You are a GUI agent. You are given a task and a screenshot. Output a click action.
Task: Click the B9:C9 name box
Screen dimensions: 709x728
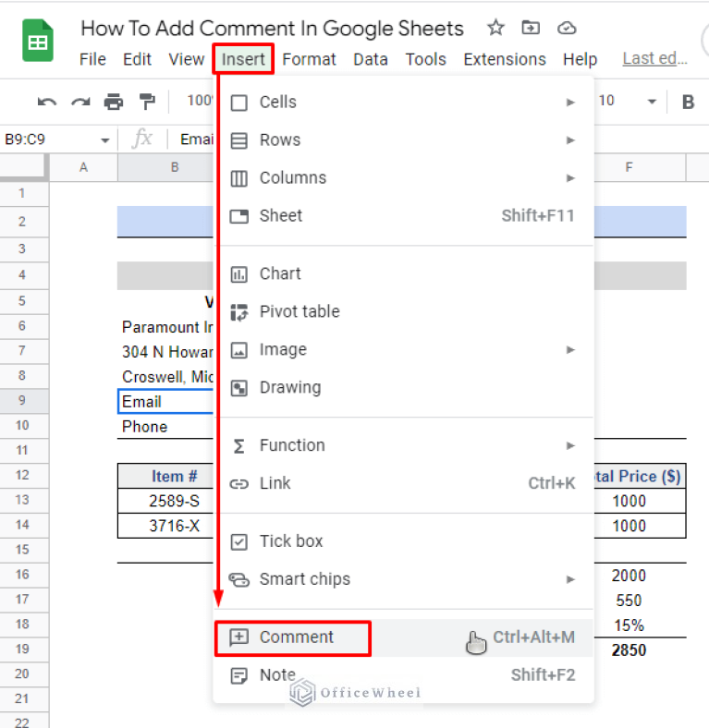(49, 140)
